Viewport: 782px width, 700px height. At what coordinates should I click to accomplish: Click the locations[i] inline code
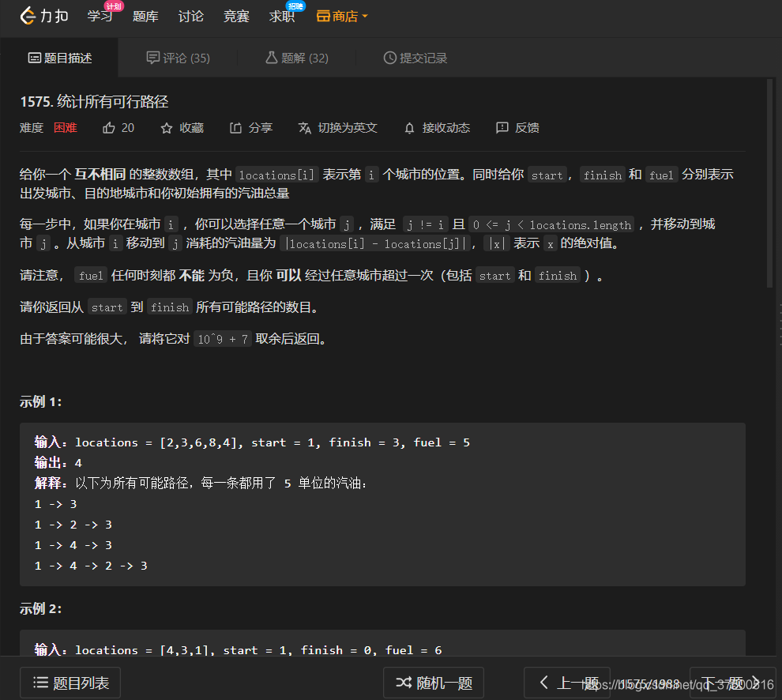coord(276,175)
